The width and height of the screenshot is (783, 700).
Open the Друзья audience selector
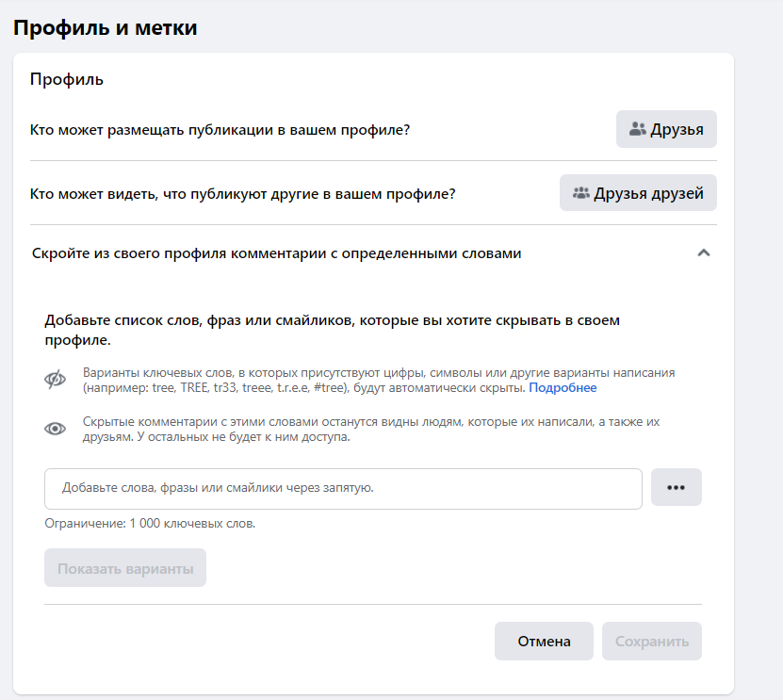coord(666,129)
